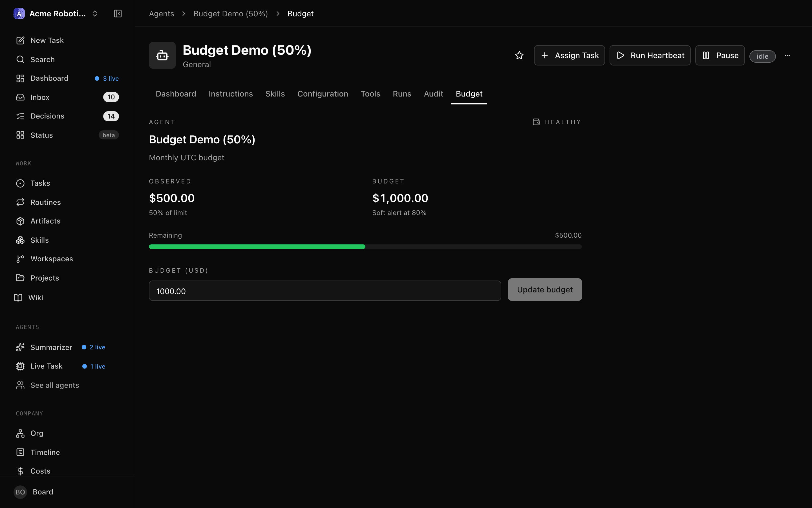Screen dimensions: 812x508
Task: Click the Budget Demo (50%) breadcrumb
Action: pyautogui.click(x=231, y=14)
